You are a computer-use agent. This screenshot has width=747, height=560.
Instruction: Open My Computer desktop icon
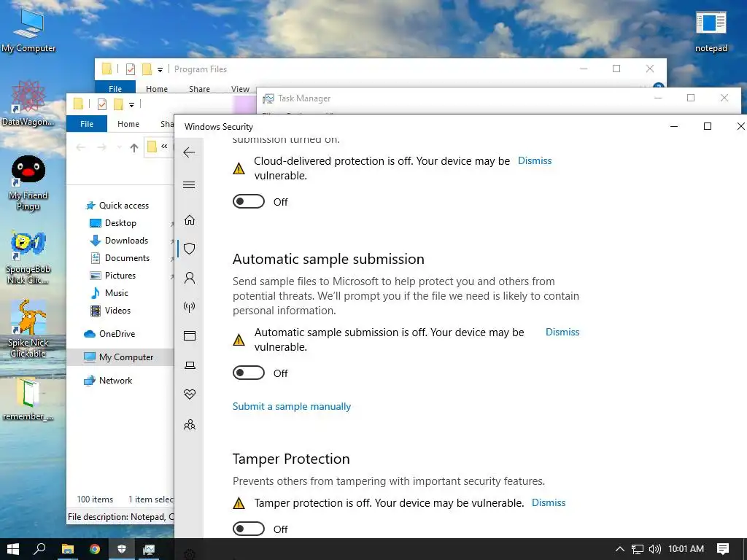[28, 30]
